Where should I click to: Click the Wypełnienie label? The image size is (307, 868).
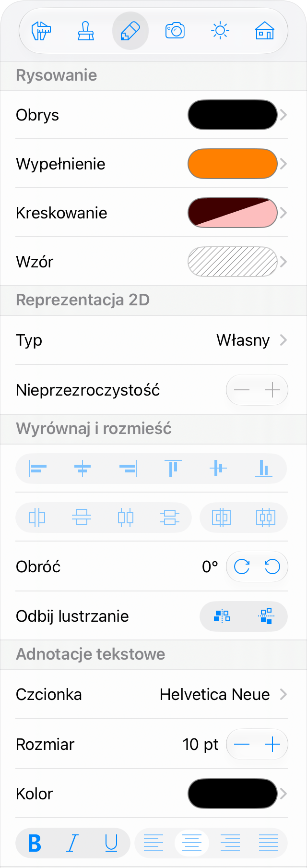pyautogui.click(x=60, y=164)
